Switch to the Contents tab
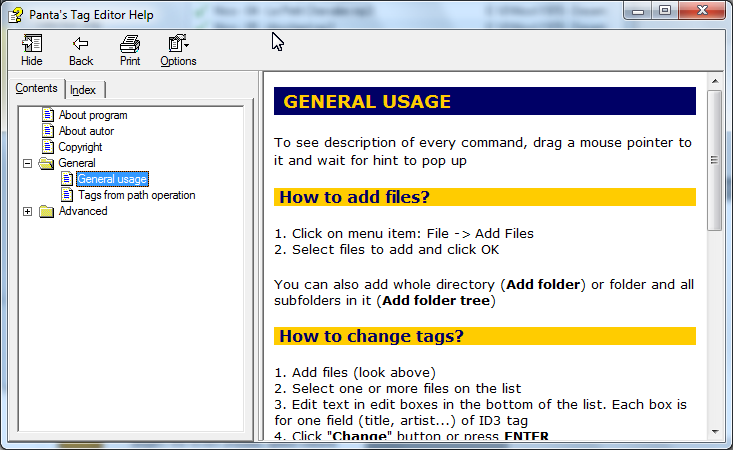Screen dimensions: 733x450 click(36, 88)
